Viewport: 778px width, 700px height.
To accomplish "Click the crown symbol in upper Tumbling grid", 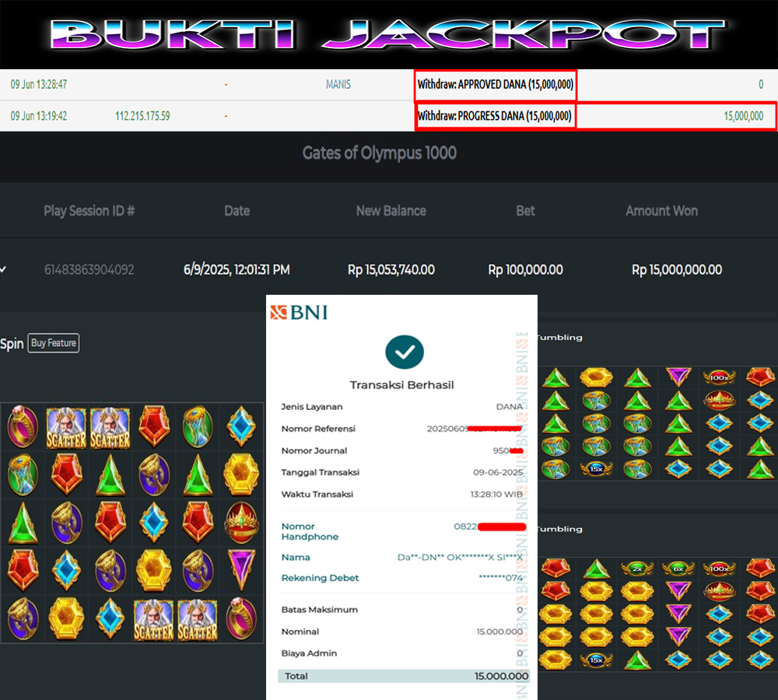I will 719,400.
